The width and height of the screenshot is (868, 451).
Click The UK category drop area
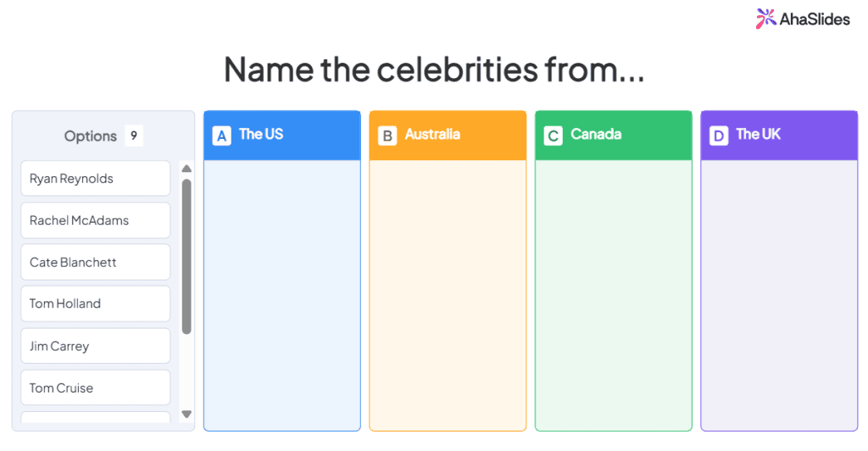(779, 295)
